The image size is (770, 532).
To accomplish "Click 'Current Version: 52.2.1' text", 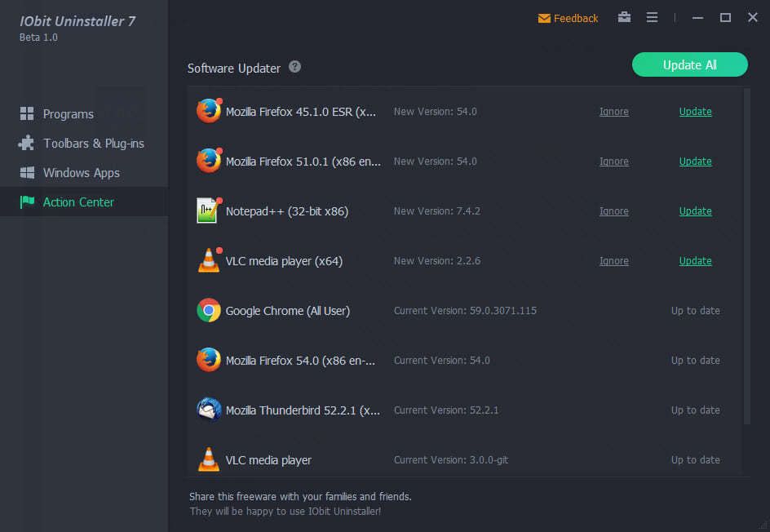I will (x=446, y=410).
